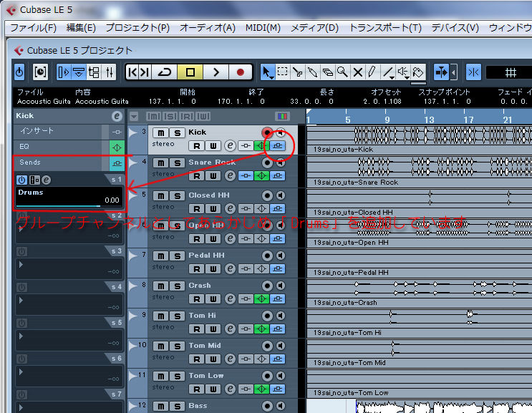Open the 編集(E) menu
This screenshot has width=532, height=413.
tap(81, 28)
